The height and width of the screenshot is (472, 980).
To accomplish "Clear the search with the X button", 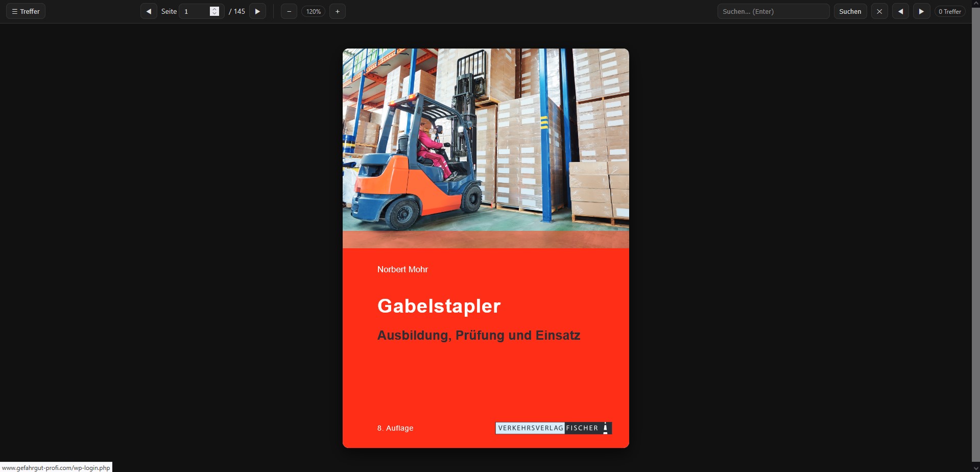I will coord(879,11).
